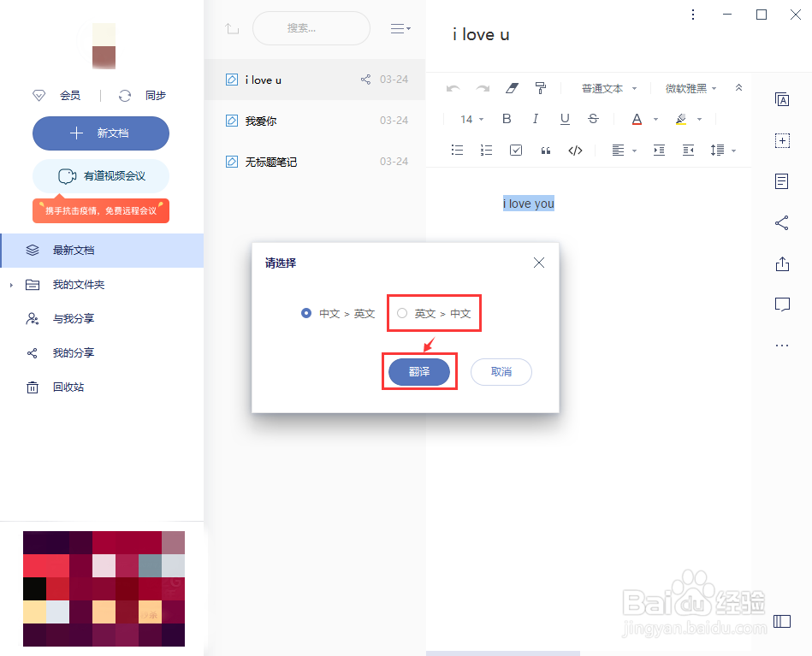
Task: Expand 我的文件夹 tree arrow
Action: 11,285
